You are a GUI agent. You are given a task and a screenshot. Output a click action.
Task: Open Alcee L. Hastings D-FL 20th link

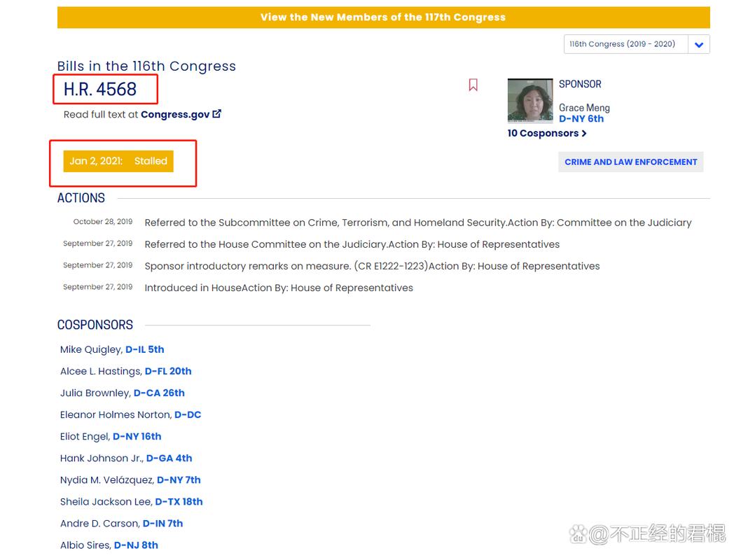[168, 371]
